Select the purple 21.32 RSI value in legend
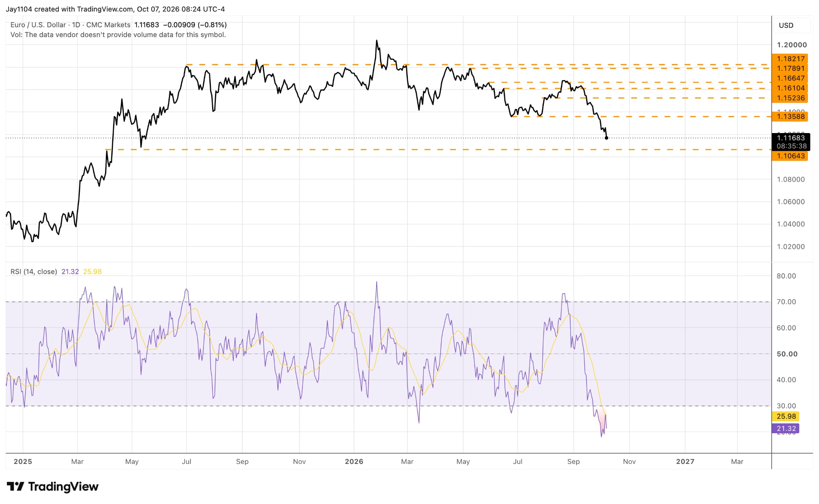 pos(70,272)
